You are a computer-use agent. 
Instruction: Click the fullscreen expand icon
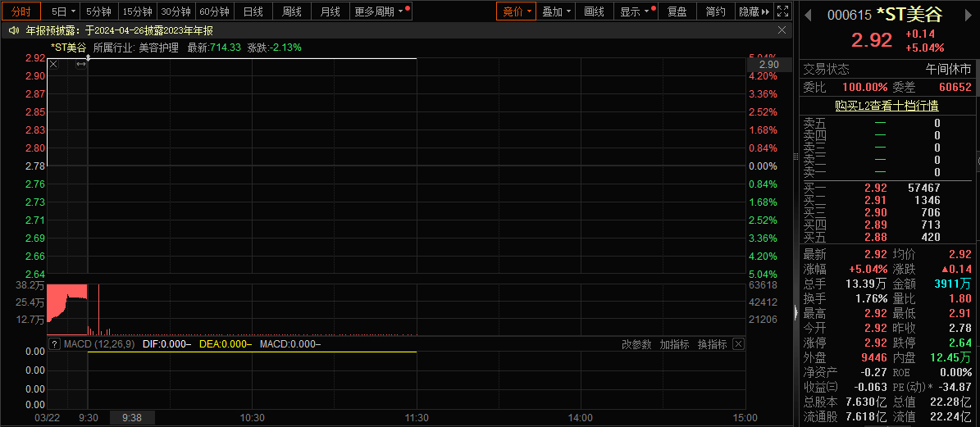point(783,11)
